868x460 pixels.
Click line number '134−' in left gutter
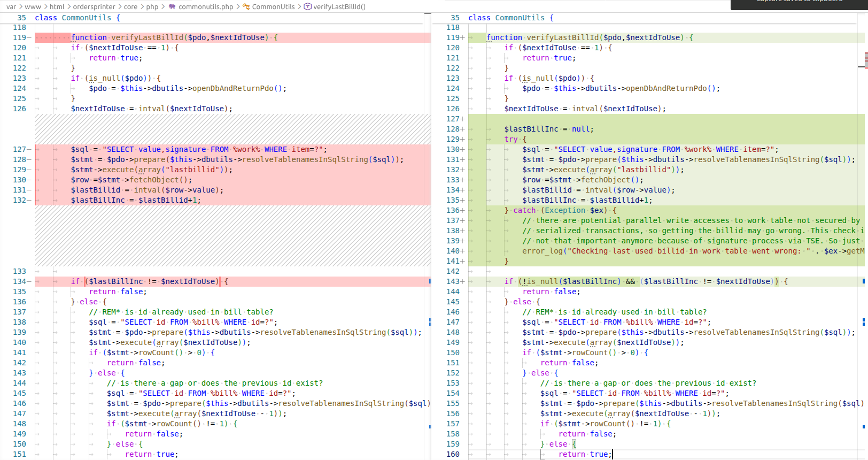coord(21,281)
